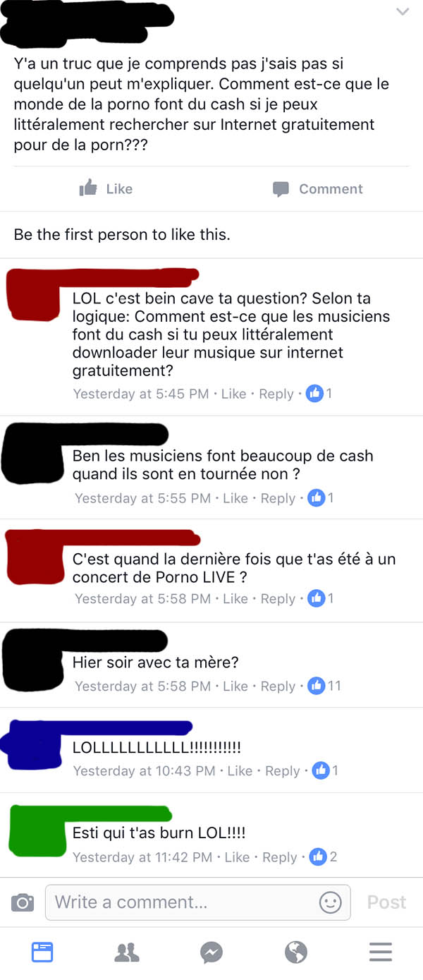Like the 5:58 PM 'concert de Porno' comment

pos(235,598)
